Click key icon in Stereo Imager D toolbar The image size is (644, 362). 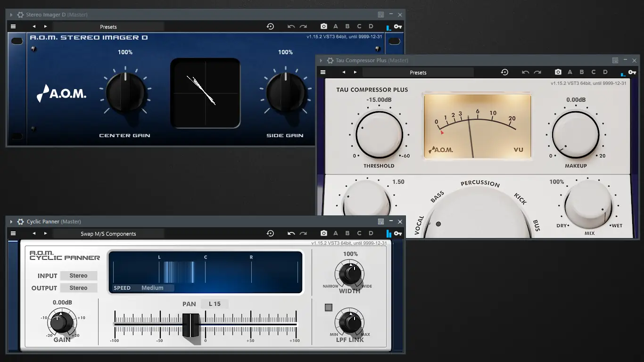398,26
